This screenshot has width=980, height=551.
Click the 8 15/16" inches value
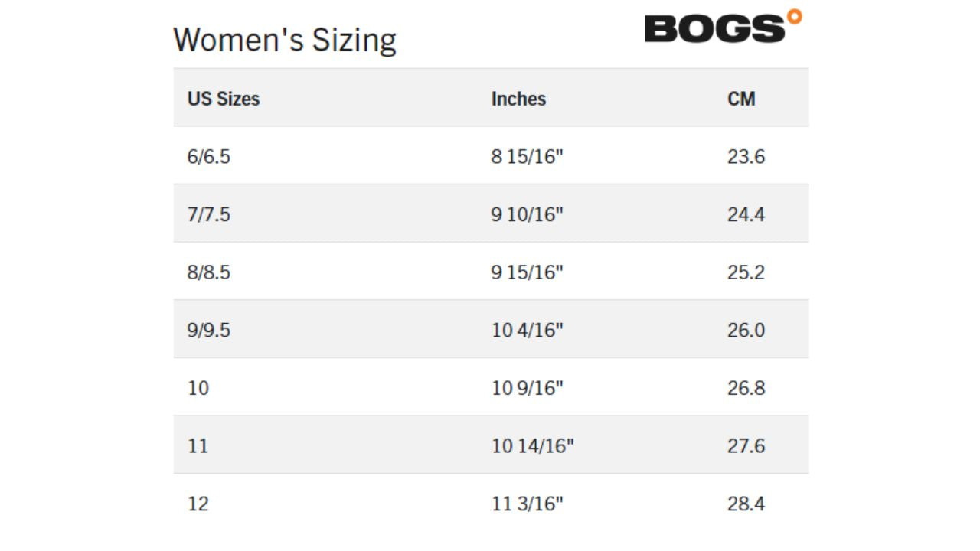(x=527, y=157)
